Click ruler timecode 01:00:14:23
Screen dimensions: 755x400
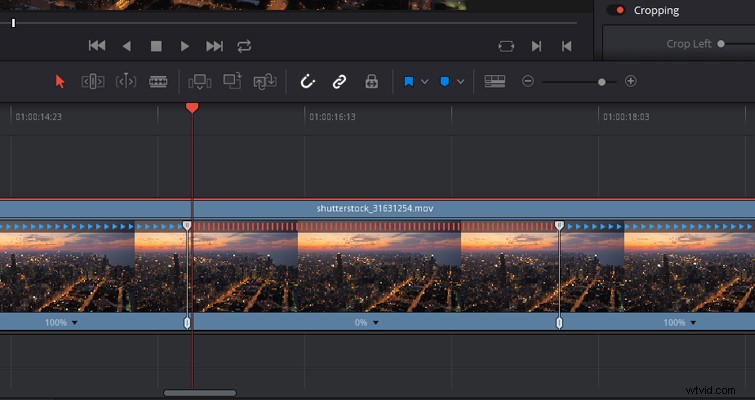click(39, 117)
